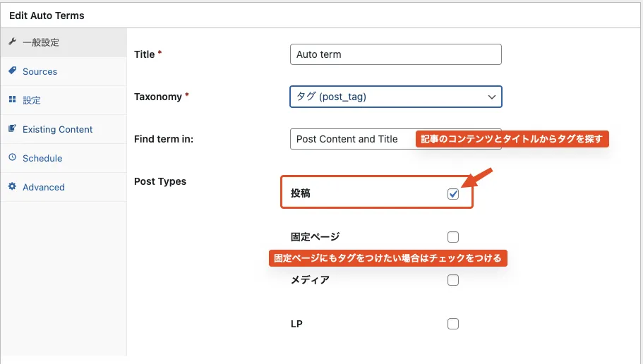Image resolution: width=643 pixels, height=364 pixels.
Task: Check the LP post type checkbox
Action: (x=453, y=323)
